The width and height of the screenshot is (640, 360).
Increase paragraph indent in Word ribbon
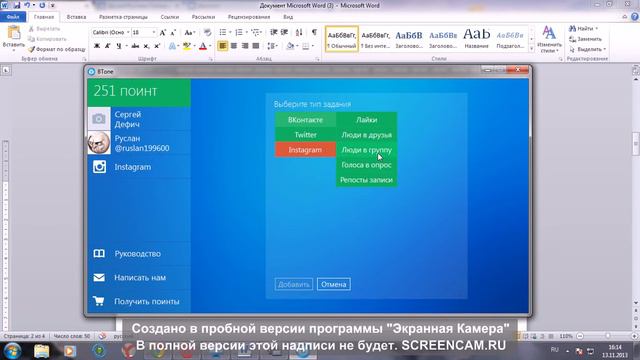(284, 32)
